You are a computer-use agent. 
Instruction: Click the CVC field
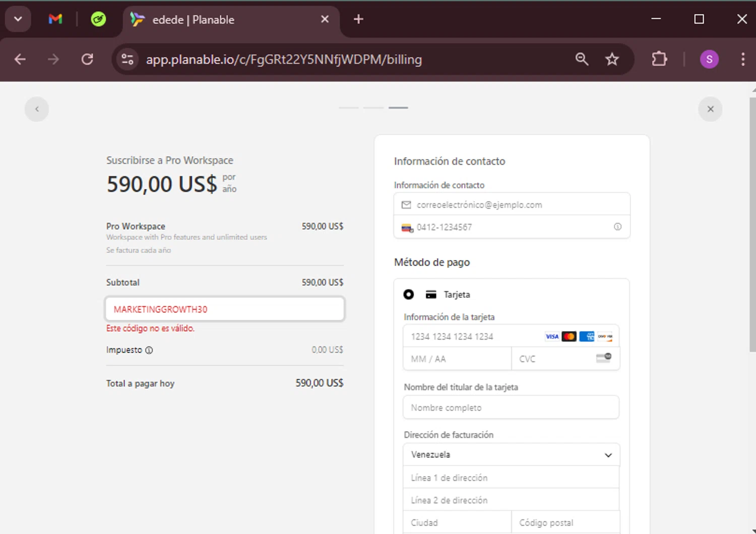[x=565, y=359]
